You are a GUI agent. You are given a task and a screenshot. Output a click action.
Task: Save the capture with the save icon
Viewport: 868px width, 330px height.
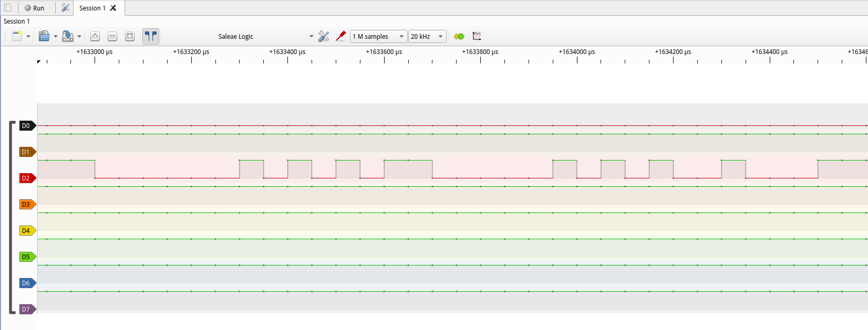pyautogui.click(x=67, y=36)
